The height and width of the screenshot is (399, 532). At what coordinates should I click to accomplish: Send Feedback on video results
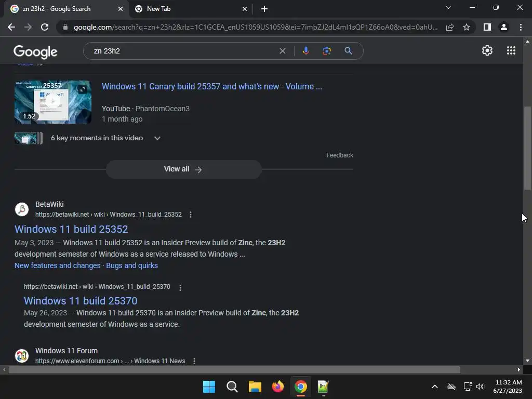pos(340,155)
